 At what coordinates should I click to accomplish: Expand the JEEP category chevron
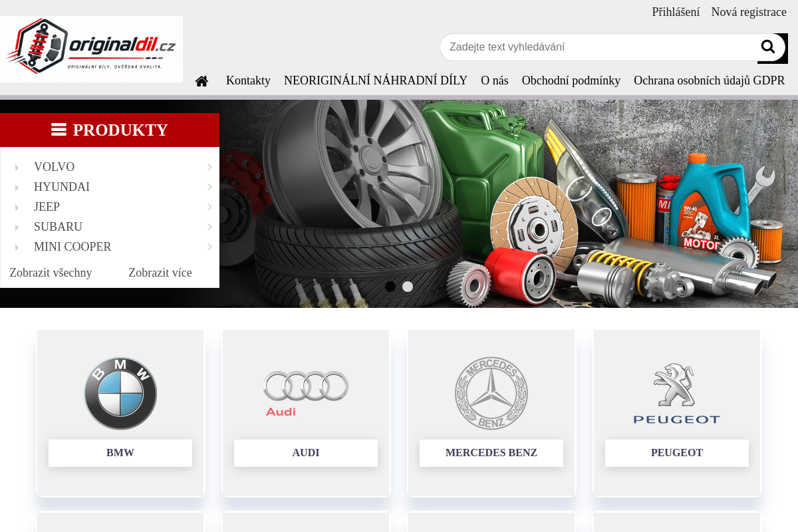coord(209,207)
